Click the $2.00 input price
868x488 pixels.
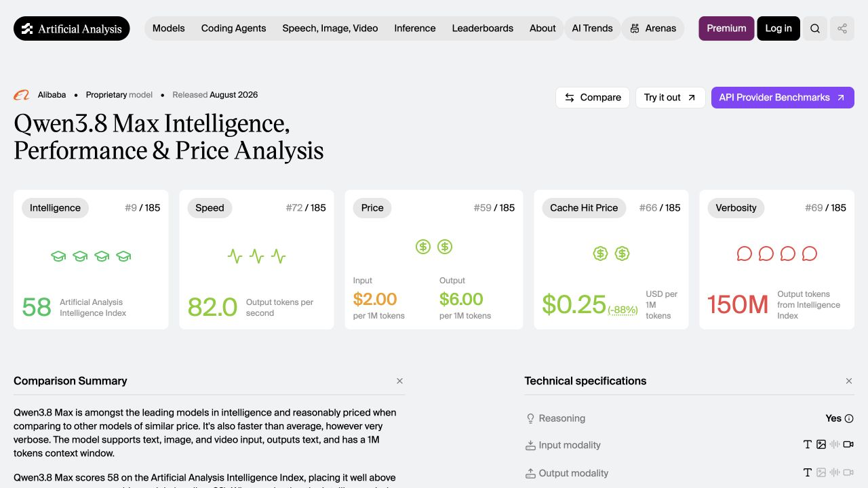pyautogui.click(x=375, y=299)
